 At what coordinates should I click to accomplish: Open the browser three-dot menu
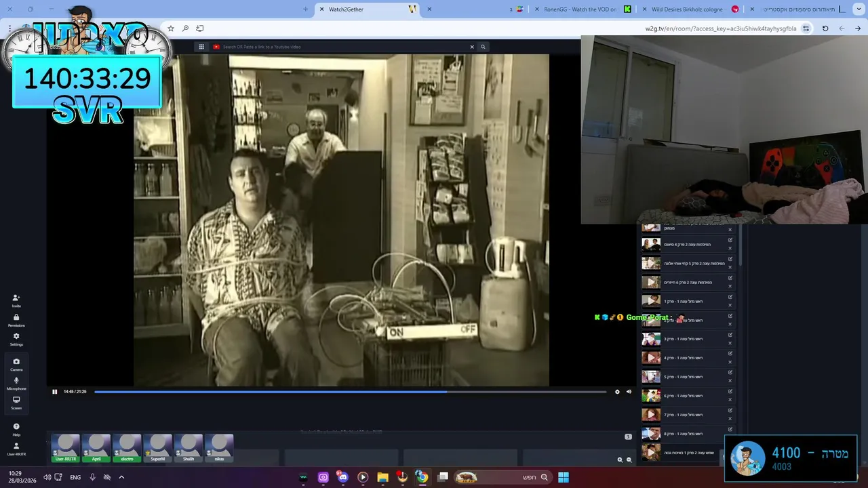pos(9,28)
